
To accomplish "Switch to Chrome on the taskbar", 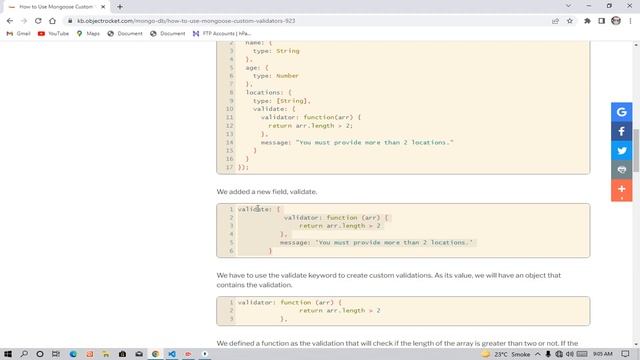I will 155,354.
